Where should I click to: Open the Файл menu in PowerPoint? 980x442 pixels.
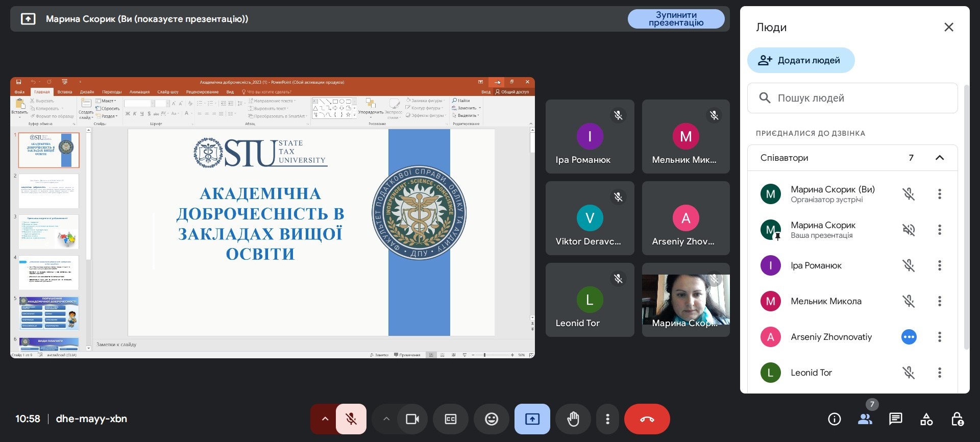[x=19, y=92]
